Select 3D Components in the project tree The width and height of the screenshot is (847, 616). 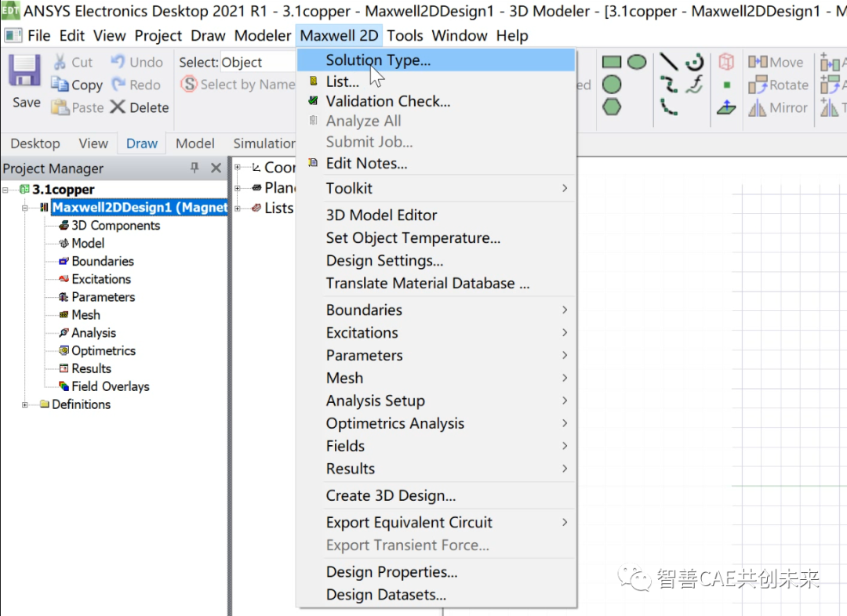coord(115,226)
